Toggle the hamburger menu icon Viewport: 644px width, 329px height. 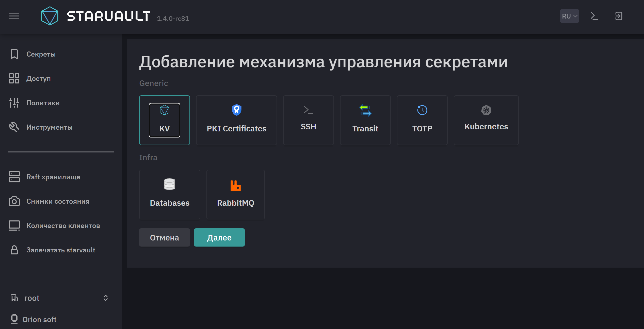pyautogui.click(x=14, y=16)
